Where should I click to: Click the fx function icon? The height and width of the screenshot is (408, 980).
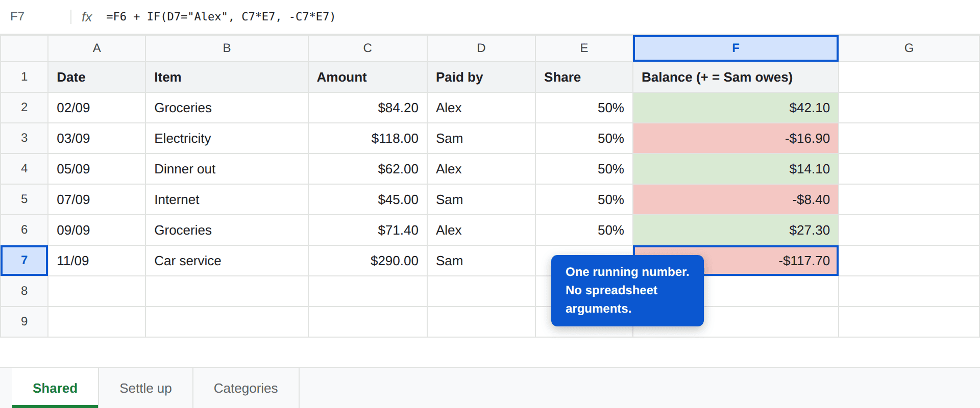[x=87, y=17]
